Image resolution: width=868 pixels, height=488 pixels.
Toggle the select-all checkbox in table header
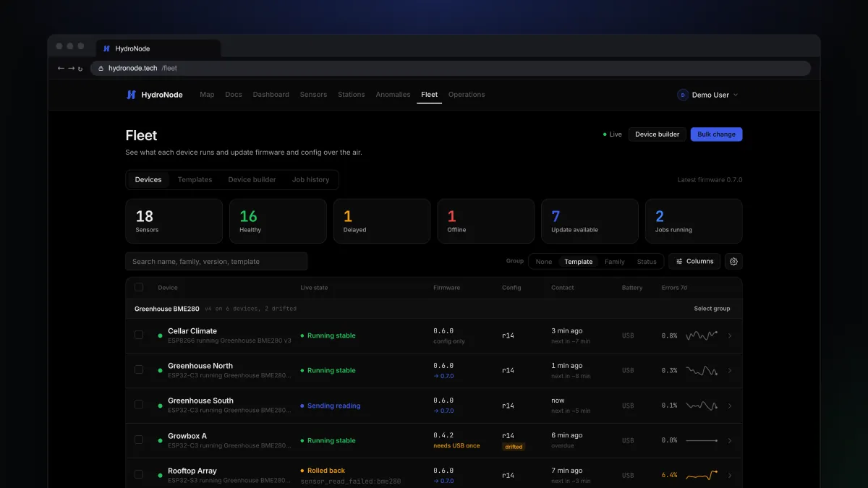[139, 287]
